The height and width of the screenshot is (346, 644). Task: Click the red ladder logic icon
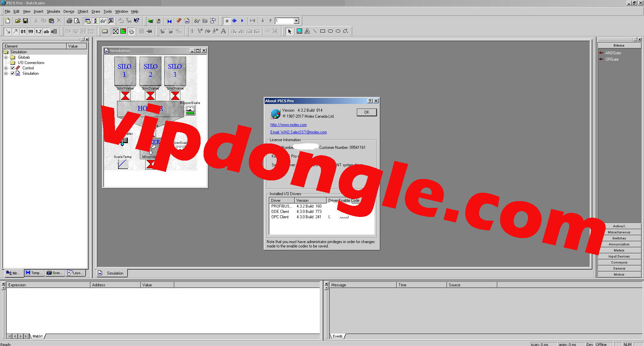coord(179,21)
